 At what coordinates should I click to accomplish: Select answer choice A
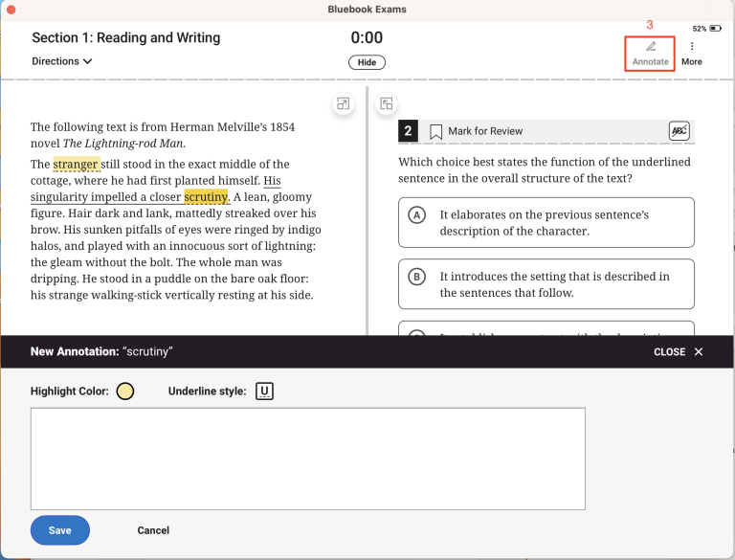coord(546,223)
